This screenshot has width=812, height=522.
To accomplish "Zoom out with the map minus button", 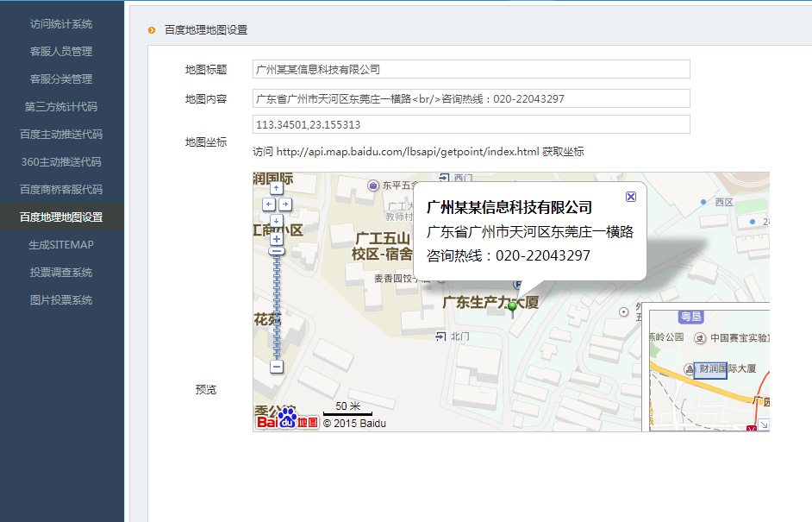I will coord(277,367).
